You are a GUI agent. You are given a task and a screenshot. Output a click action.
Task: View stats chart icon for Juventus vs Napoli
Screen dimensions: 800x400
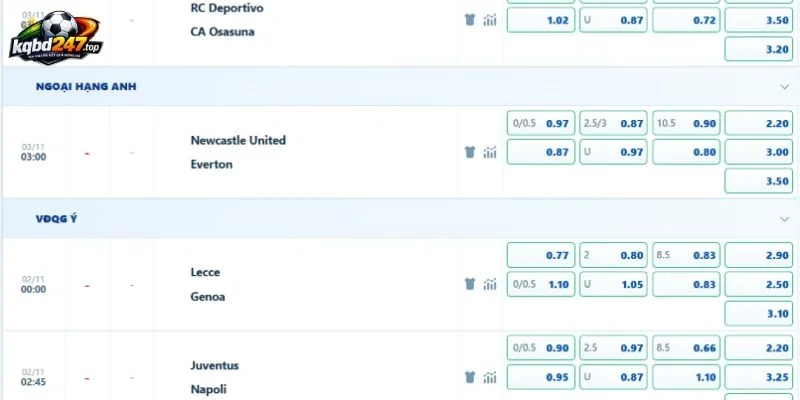(490, 377)
